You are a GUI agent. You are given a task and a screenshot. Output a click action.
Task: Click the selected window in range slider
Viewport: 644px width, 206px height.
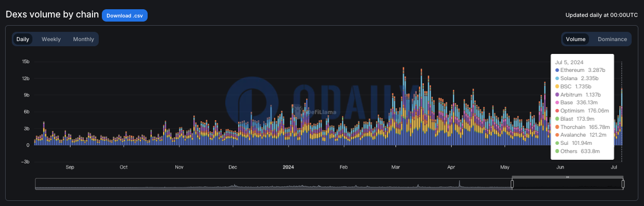coord(567,184)
